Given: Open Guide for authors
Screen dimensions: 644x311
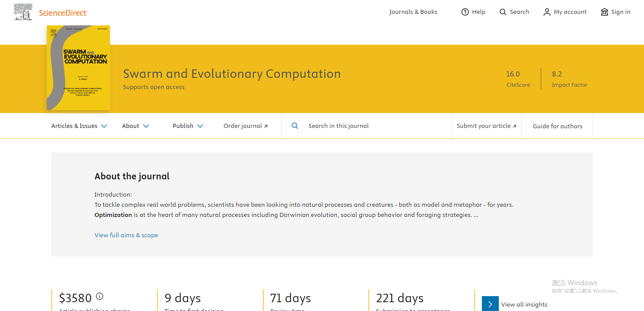Looking at the screenshot, I should [x=557, y=126].
